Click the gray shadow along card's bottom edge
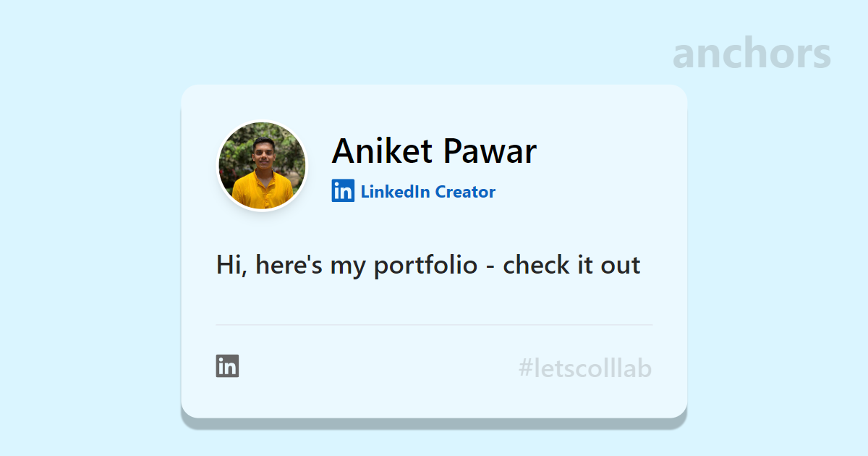 [434, 423]
